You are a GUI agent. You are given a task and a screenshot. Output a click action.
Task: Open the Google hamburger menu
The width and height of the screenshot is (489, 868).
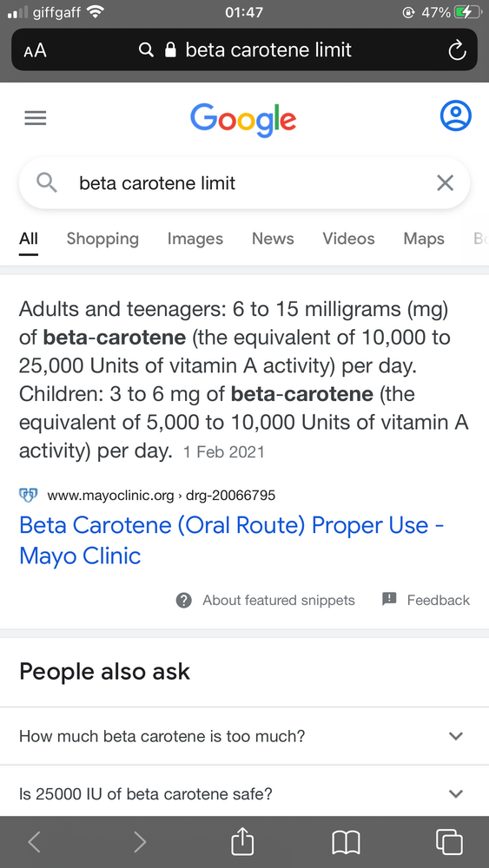click(x=36, y=118)
